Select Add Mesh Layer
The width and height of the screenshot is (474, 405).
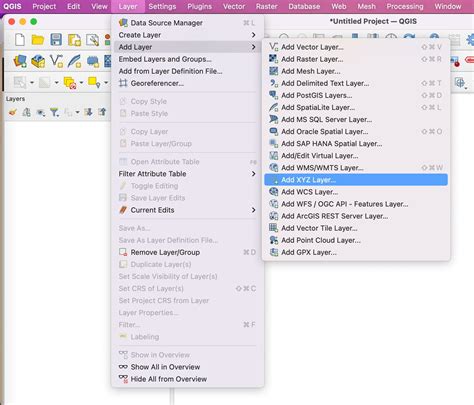point(356,71)
